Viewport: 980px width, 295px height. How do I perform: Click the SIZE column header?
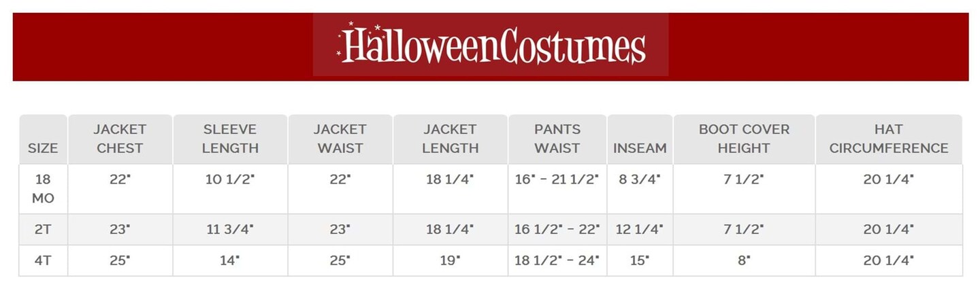[43, 147]
